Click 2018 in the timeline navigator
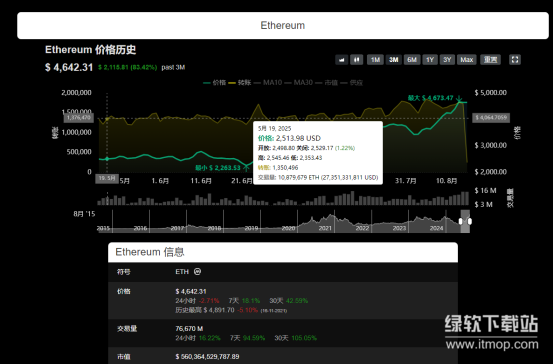Image resolution: width=553 pixels, height=364 pixels. [x=214, y=228]
